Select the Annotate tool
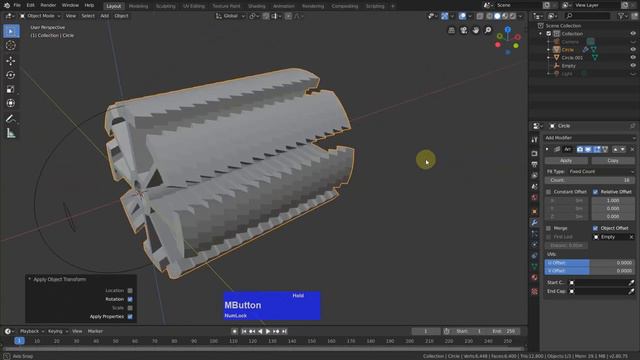Screen dimensions: 640x360 coord(11,119)
